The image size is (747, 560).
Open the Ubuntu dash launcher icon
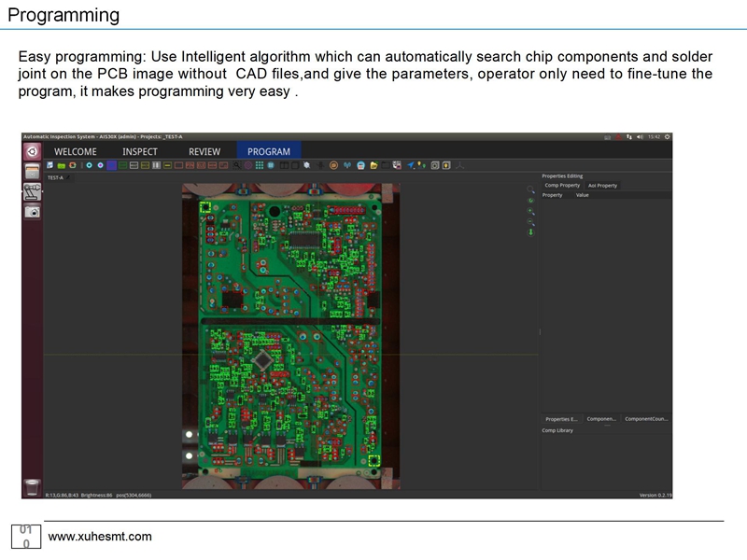(x=32, y=151)
